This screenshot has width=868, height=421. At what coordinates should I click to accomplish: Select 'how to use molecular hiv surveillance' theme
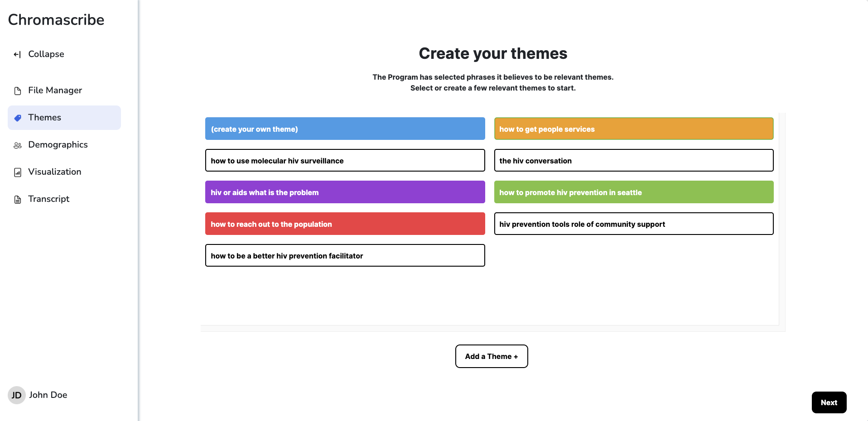click(x=345, y=161)
